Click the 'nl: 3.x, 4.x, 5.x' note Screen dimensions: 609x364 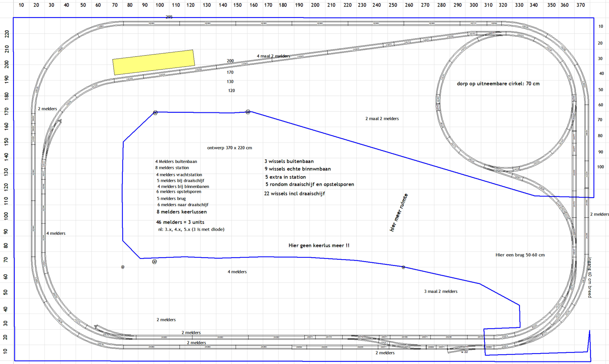click(x=191, y=230)
